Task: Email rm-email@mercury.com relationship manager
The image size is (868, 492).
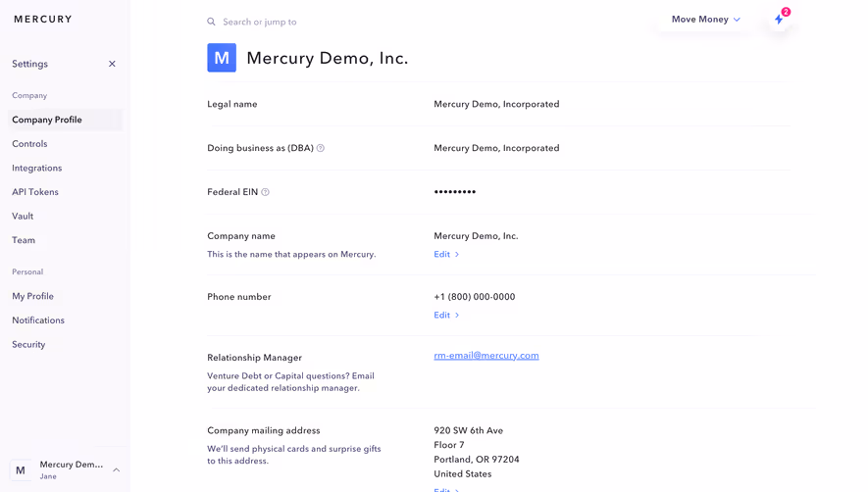Action: point(486,356)
